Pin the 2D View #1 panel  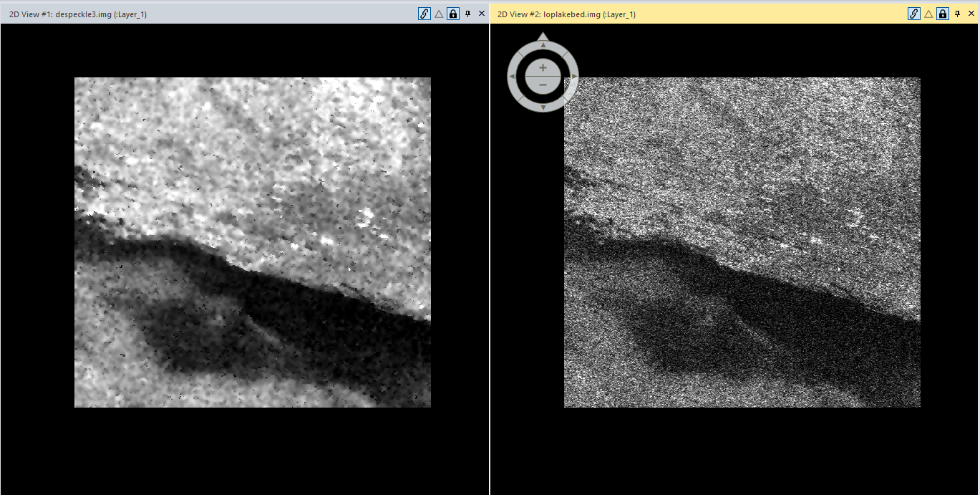(468, 14)
